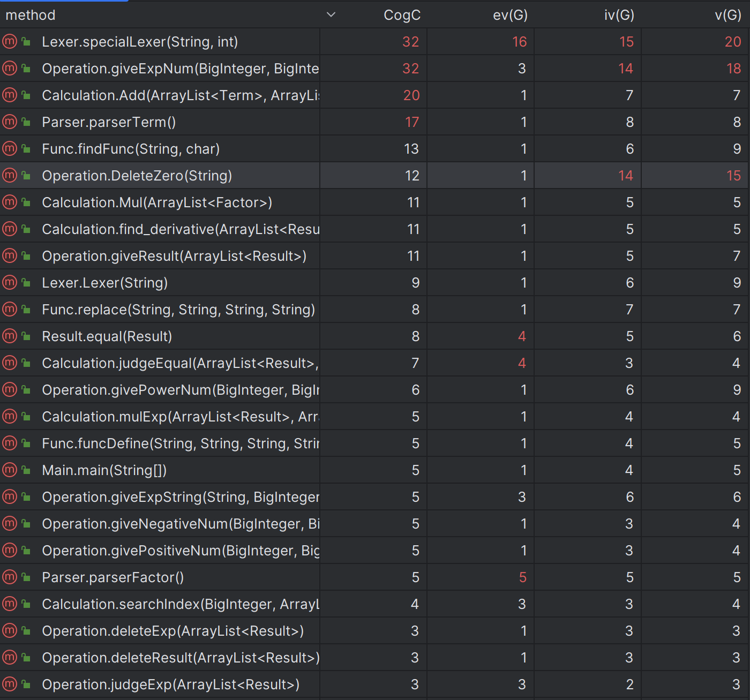
Task: Select the Lexer.specialLexer(String, int) method name
Action: pyautogui.click(x=140, y=42)
